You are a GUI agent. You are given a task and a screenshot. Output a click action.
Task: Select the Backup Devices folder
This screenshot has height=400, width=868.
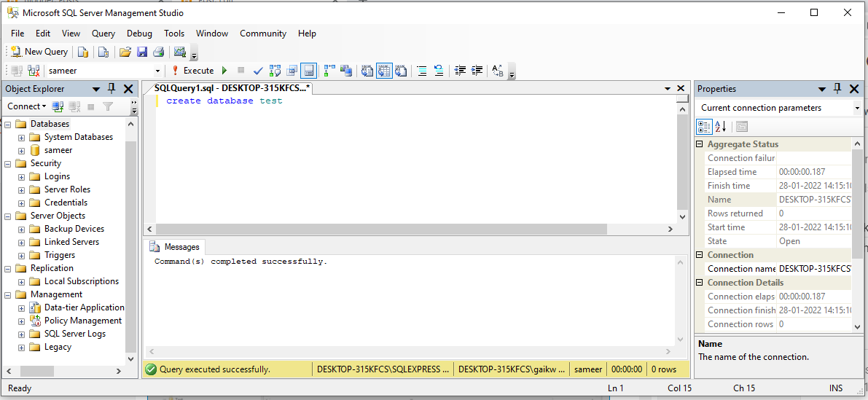pos(74,229)
